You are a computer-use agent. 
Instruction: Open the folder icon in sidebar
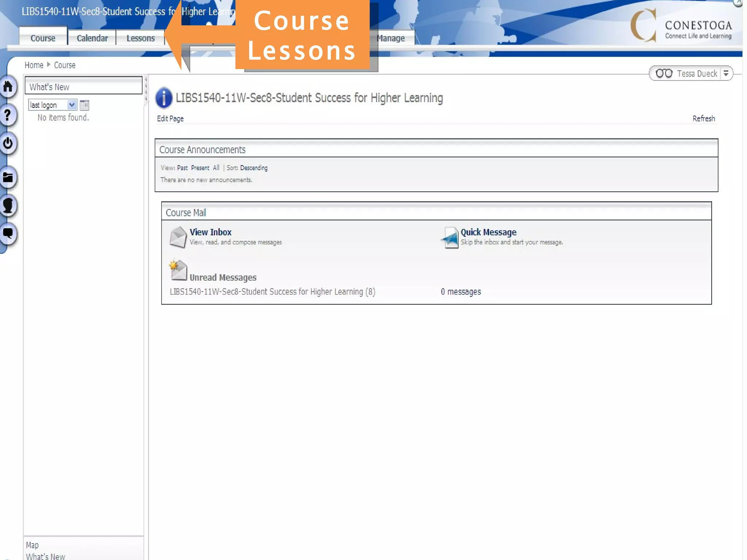7,178
